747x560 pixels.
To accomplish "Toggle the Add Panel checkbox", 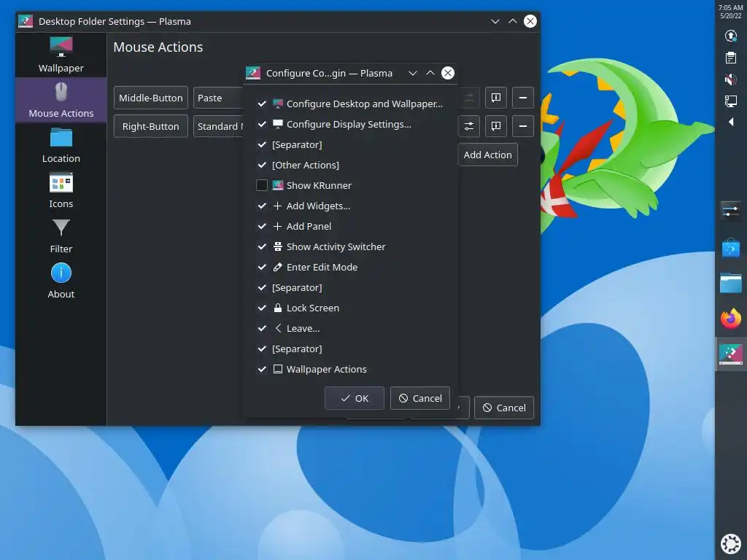I will (x=262, y=226).
